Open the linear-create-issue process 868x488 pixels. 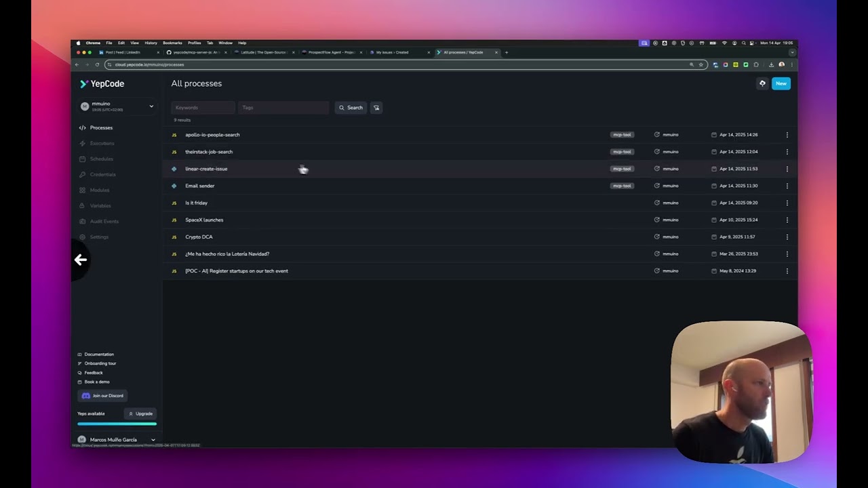[x=206, y=169]
